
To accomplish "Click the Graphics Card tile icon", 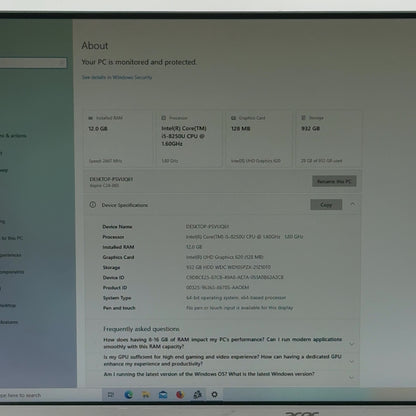I will 233,118.
